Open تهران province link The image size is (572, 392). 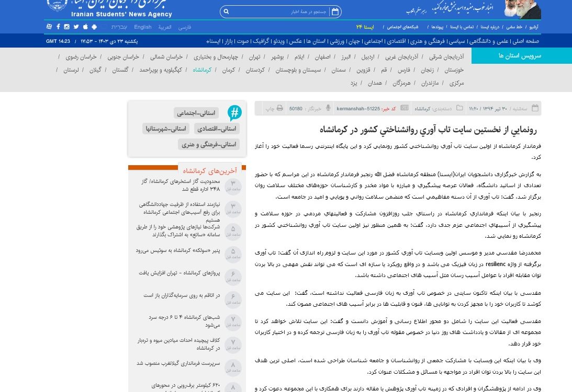tap(255, 57)
